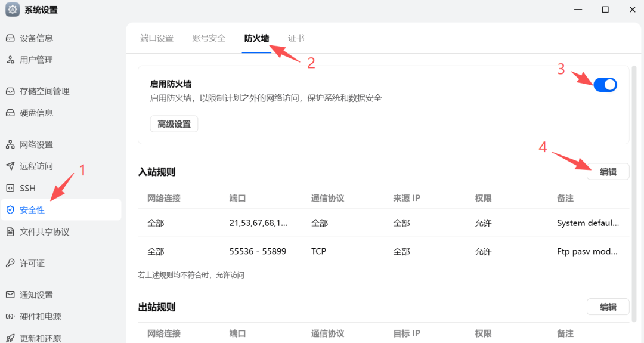The height and width of the screenshot is (343, 644).
Task: Minimize the System Settings window
Action: click(x=578, y=10)
